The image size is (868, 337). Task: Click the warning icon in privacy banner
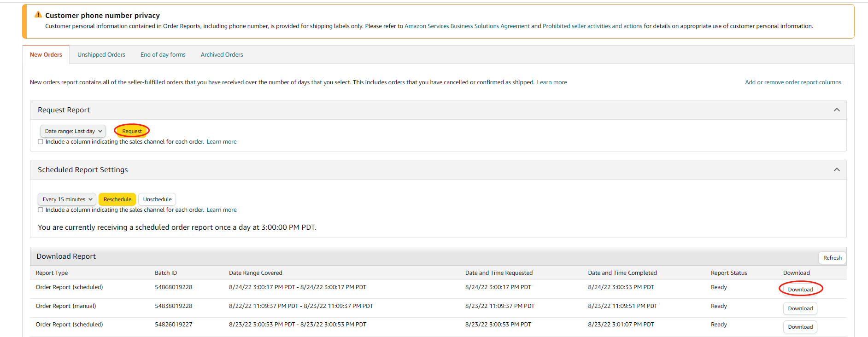[x=38, y=15]
